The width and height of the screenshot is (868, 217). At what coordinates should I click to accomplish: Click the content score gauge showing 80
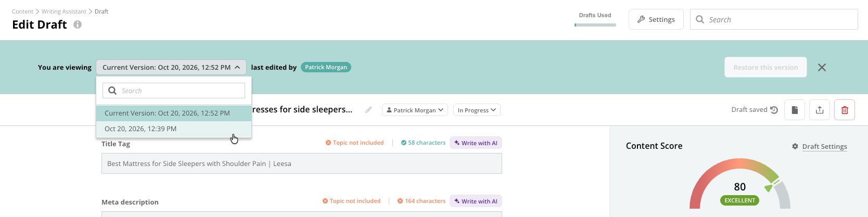(739, 183)
